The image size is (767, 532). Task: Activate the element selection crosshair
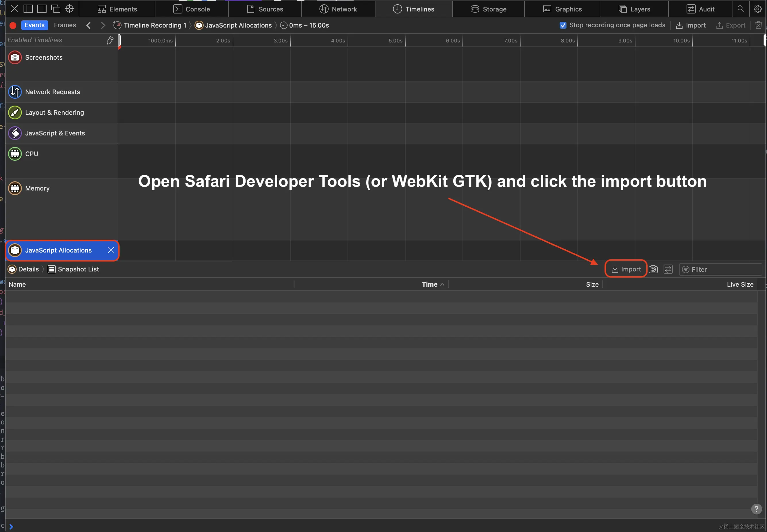pos(70,9)
